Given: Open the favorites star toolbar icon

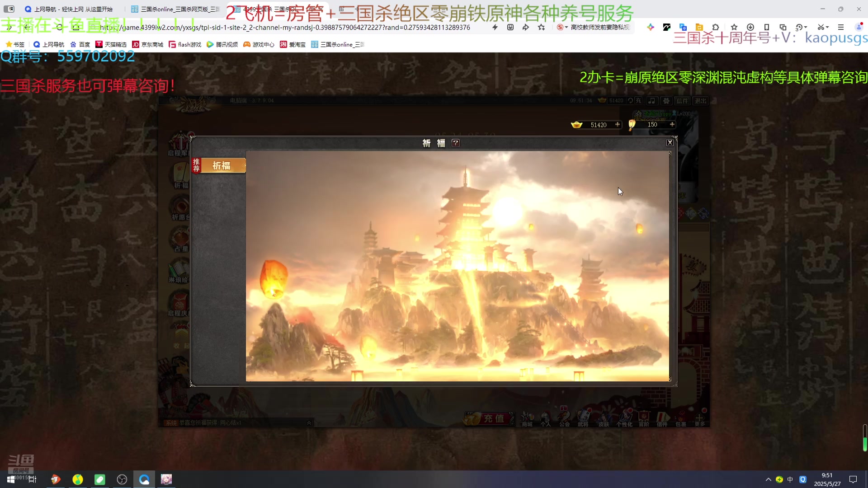Looking at the screenshot, I should (734, 28).
